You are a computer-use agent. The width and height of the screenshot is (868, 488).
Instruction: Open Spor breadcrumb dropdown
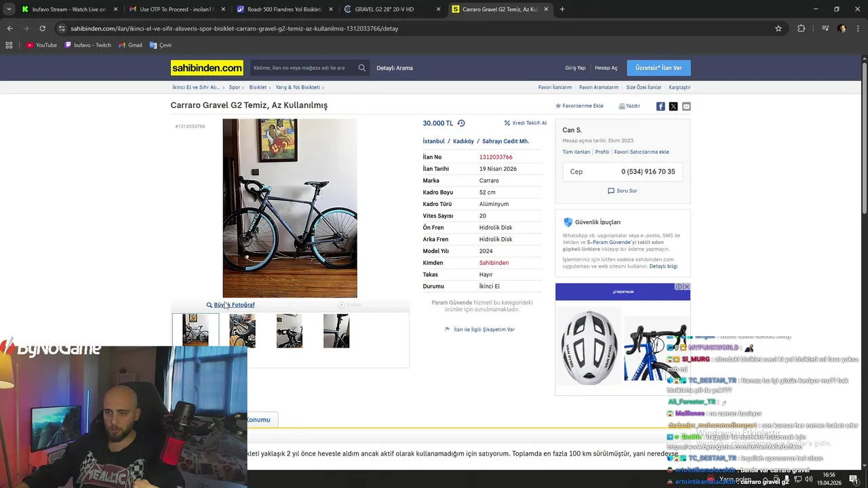[235, 87]
